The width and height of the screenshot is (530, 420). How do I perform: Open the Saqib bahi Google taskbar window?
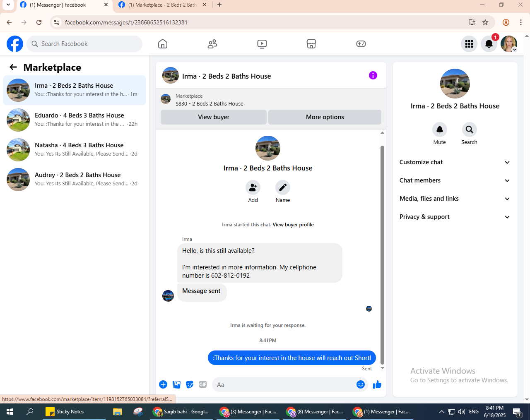pyautogui.click(x=181, y=412)
